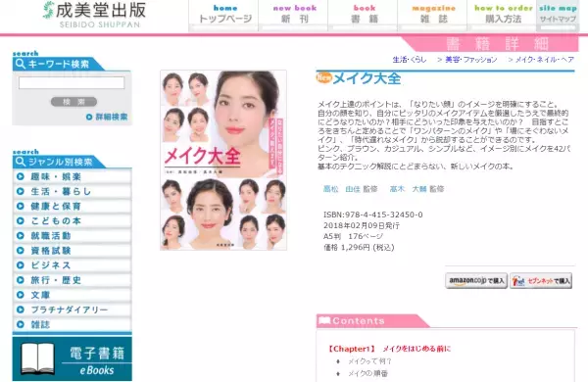
Task: Buy on amazon.co.jp button
Action: pyautogui.click(x=476, y=281)
